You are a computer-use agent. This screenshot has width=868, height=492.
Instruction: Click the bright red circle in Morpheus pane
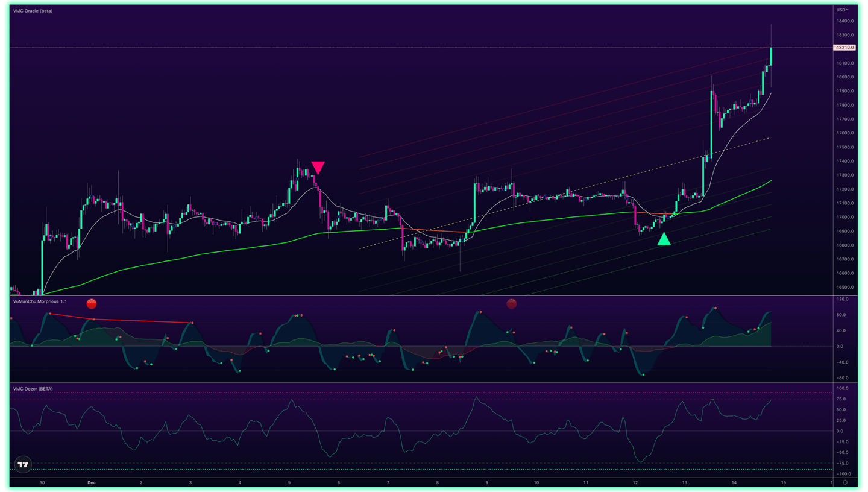point(92,304)
